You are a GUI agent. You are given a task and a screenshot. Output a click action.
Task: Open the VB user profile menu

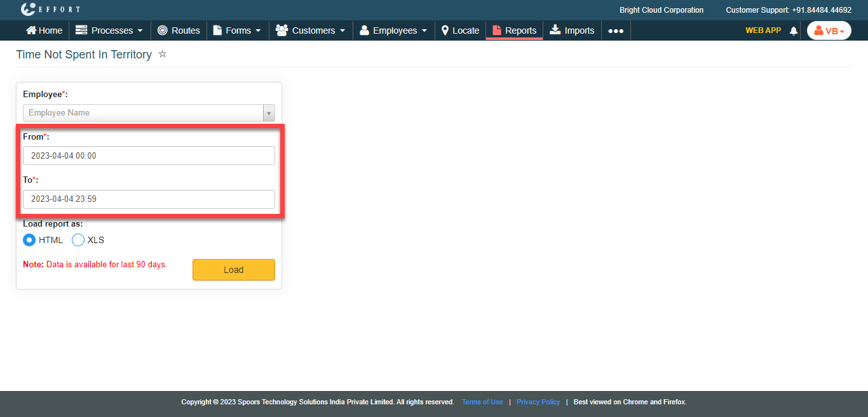coord(829,30)
